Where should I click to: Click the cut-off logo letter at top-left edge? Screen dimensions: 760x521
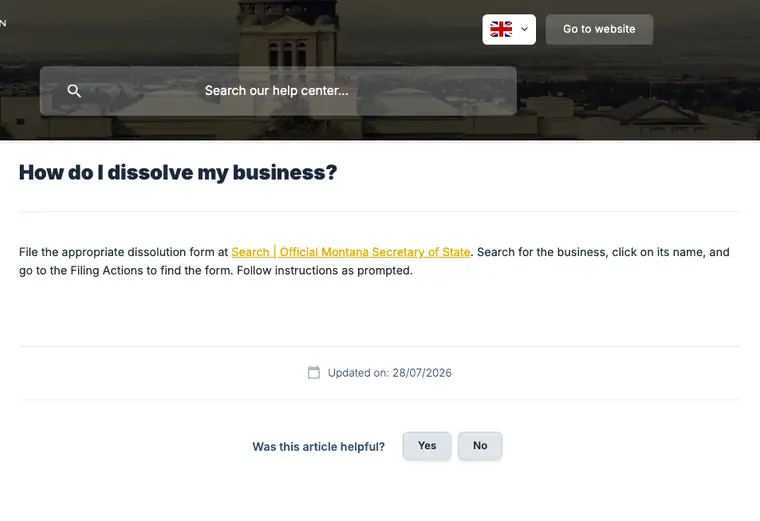tap(3, 23)
